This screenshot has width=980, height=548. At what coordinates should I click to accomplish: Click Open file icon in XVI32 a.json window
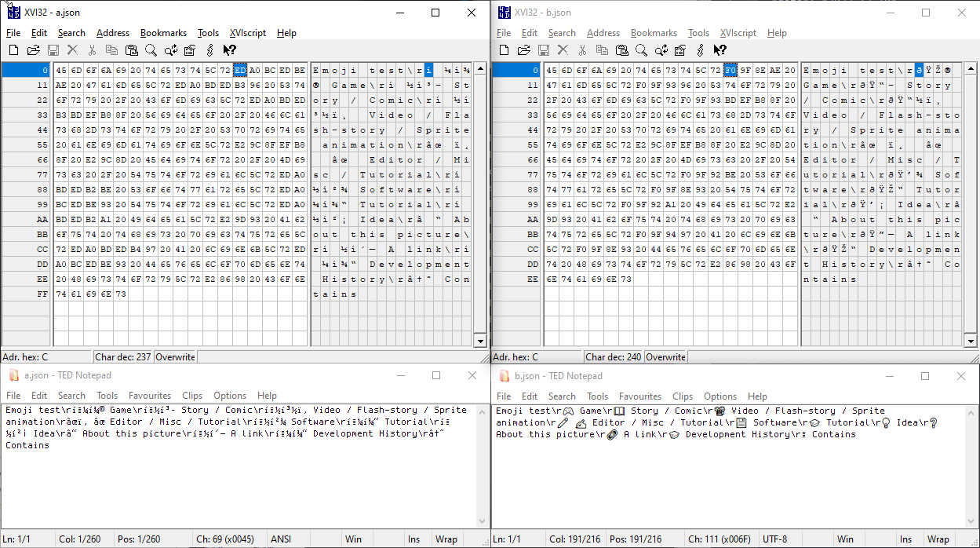(x=33, y=50)
